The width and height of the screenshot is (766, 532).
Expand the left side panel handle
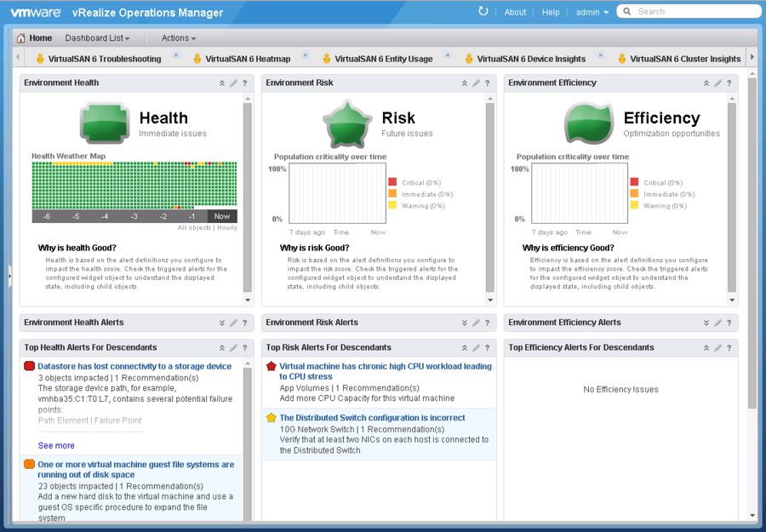coord(9,277)
